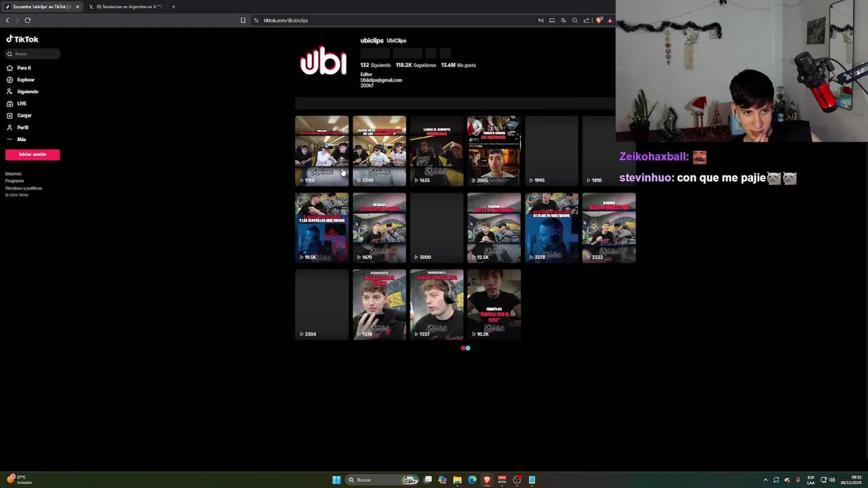
Task: Open the video with 10.2K views
Action: tap(494, 304)
